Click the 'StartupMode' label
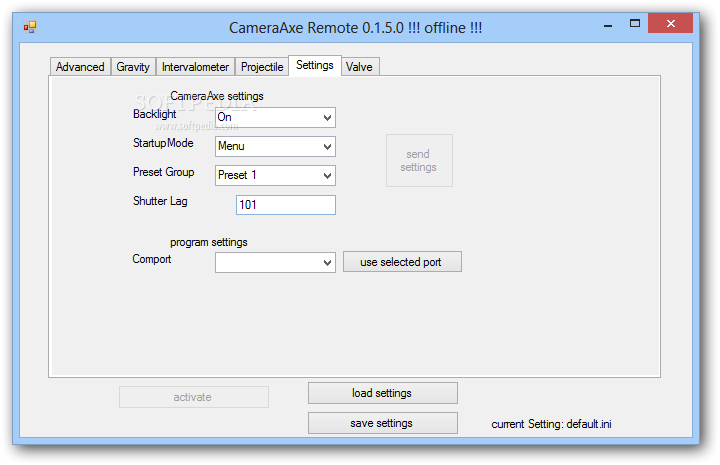The image size is (720, 465). coord(163,143)
